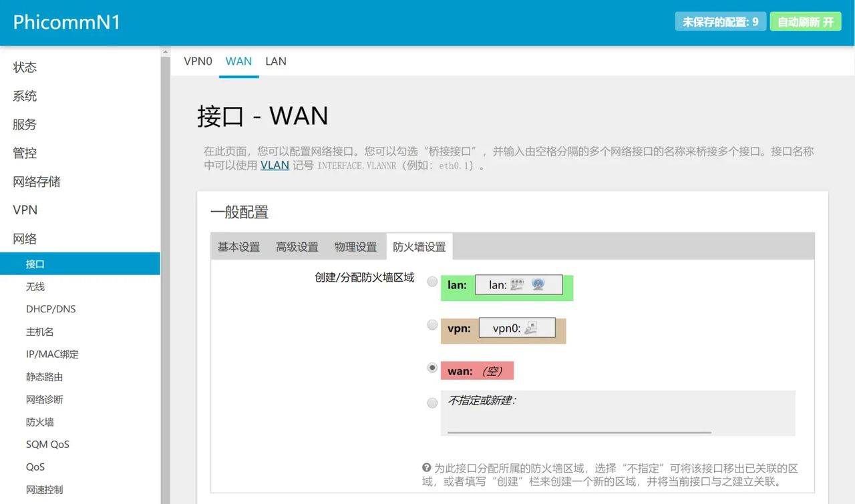Image resolution: width=855 pixels, height=504 pixels.
Task: Turn off the 自动刷新 toggle
Action: tap(806, 21)
